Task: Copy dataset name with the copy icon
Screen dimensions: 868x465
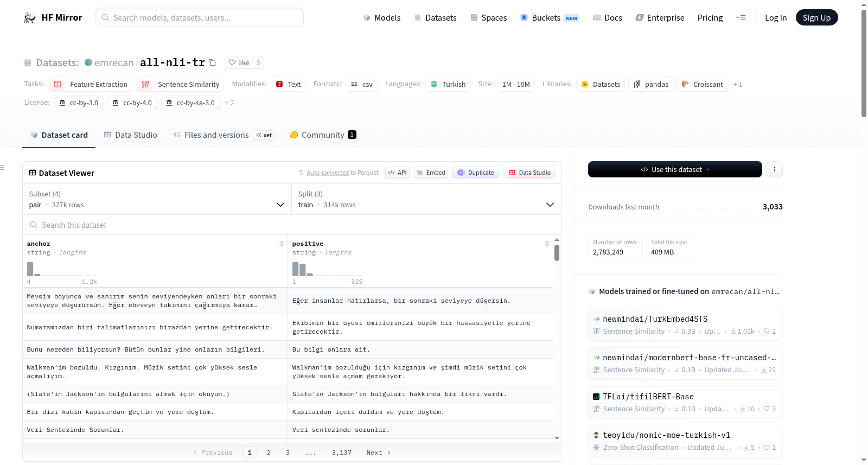Action: [213, 63]
